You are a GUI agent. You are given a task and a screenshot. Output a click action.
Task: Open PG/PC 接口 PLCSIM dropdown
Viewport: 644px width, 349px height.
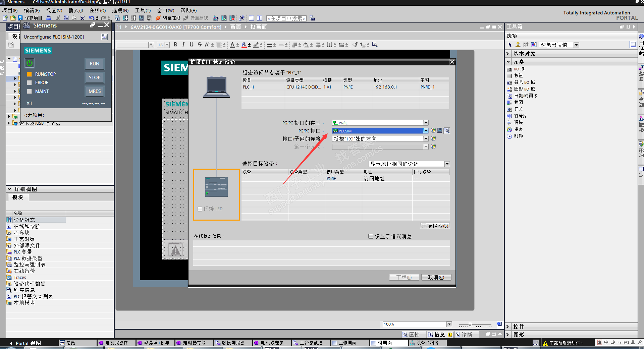coord(426,131)
